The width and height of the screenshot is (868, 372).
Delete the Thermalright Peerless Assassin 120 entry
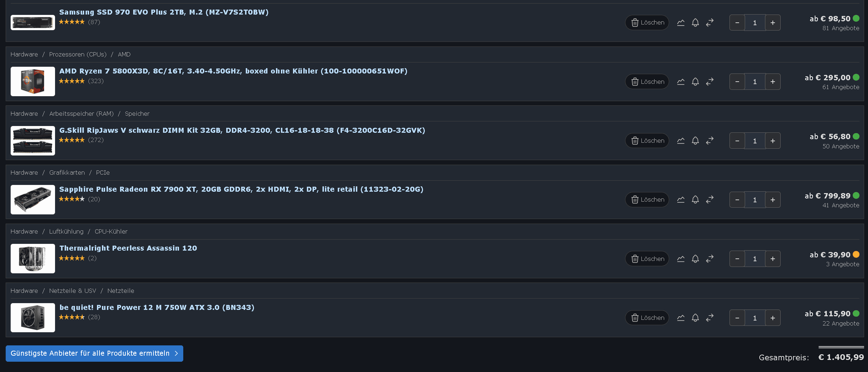click(x=647, y=259)
